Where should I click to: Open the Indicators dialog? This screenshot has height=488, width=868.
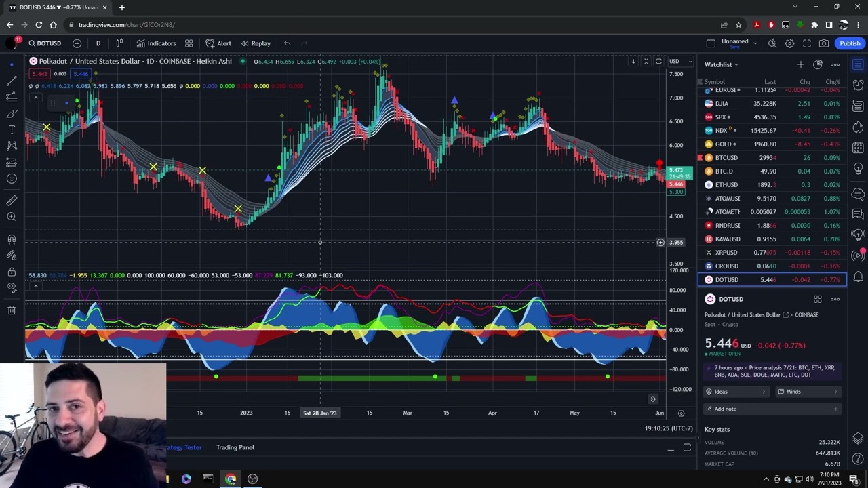pos(156,43)
